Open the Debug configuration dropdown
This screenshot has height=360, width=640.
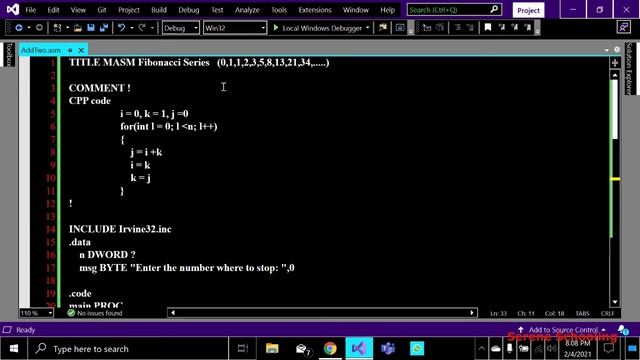181,28
